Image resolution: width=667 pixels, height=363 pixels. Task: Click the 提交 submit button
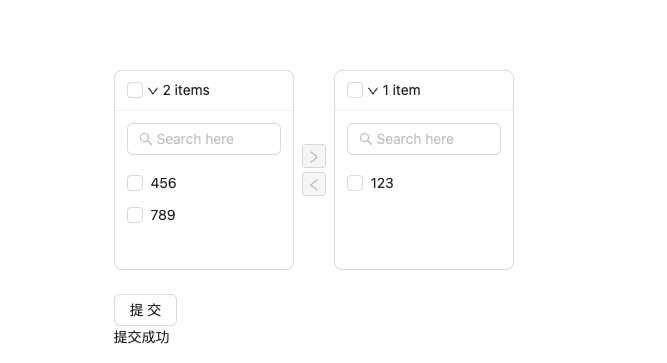pos(145,310)
